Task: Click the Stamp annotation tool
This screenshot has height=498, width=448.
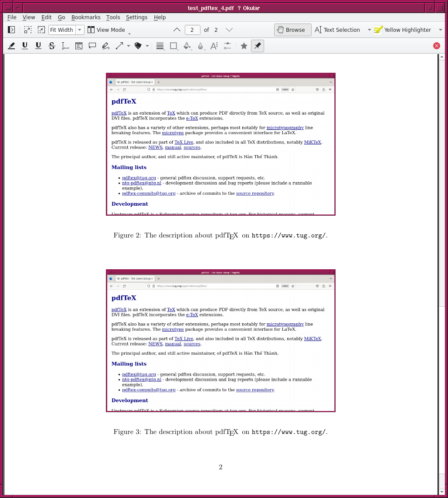Action: (138, 46)
